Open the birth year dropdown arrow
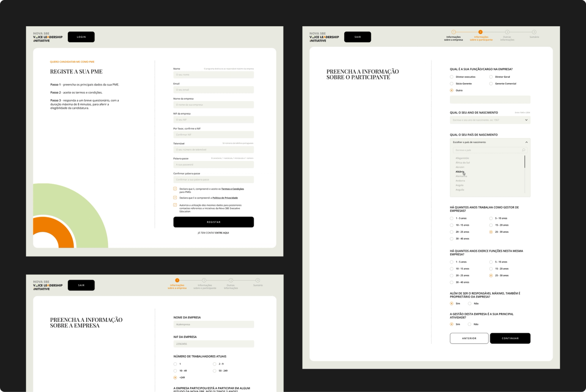Viewport: 586px width, 392px height. (526, 120)
